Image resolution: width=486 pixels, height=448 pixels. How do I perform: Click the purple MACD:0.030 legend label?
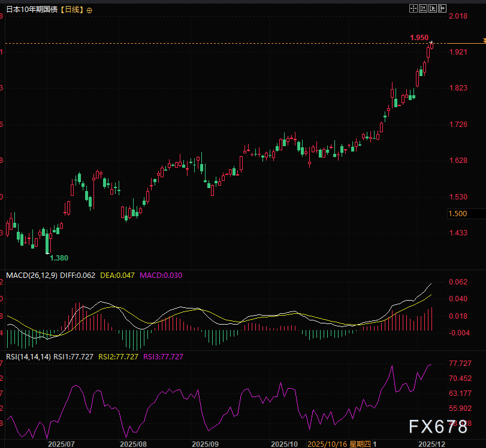point(161,276)
